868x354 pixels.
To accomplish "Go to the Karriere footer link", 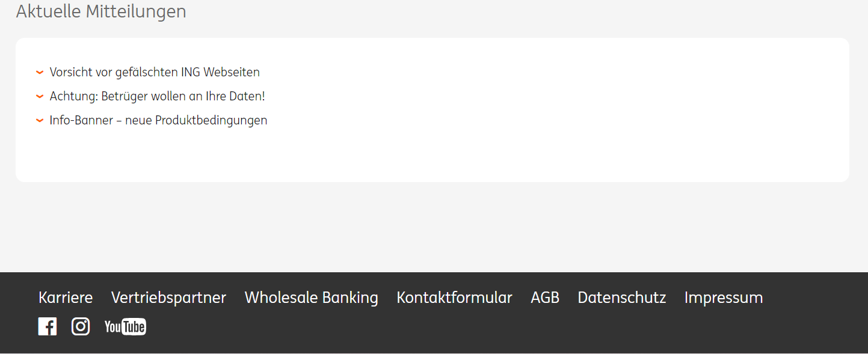I will [x=66, y=298].
